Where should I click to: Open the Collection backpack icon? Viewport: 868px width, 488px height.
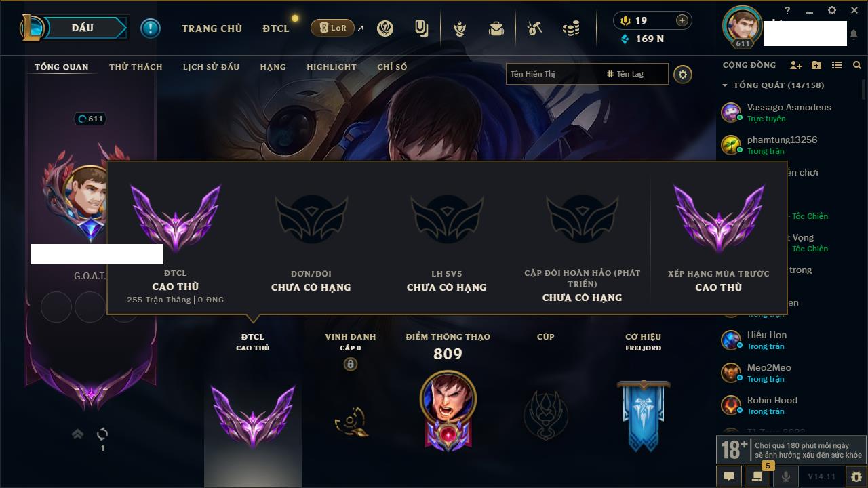pyautogui.click(x=496, y=28)
